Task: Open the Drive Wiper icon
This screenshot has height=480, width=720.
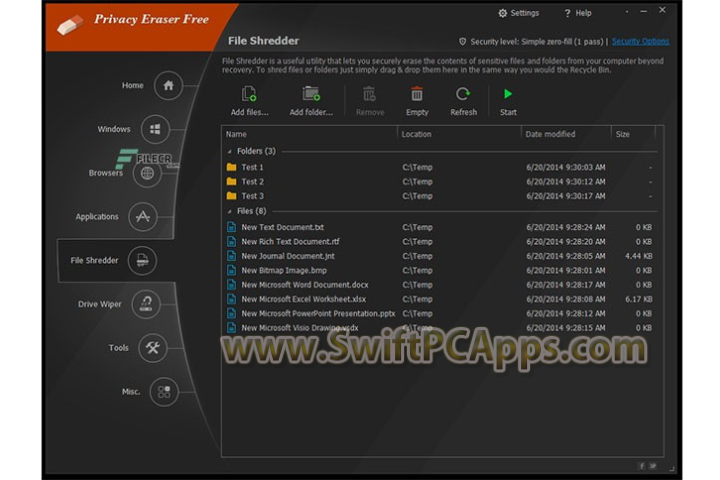Action: pyautogui.click(x=146, y=304)
